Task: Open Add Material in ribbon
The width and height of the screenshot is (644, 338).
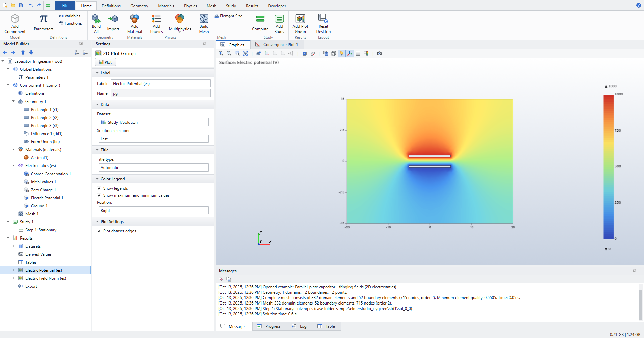Action: 135,24
